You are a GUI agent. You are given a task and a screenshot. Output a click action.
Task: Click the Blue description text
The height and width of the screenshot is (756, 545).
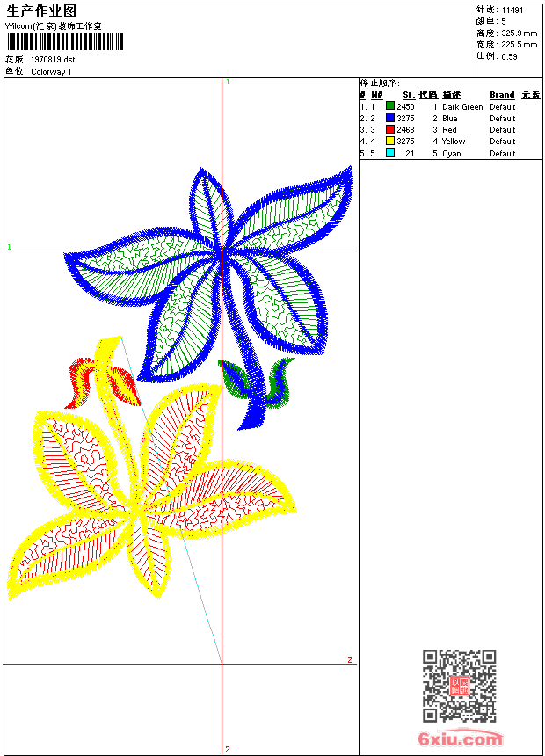449,119
